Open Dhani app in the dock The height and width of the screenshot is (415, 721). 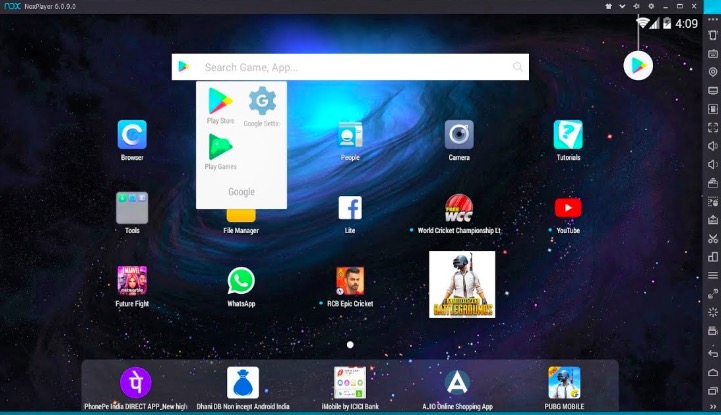pyautogui.click(x=243, y=382)
